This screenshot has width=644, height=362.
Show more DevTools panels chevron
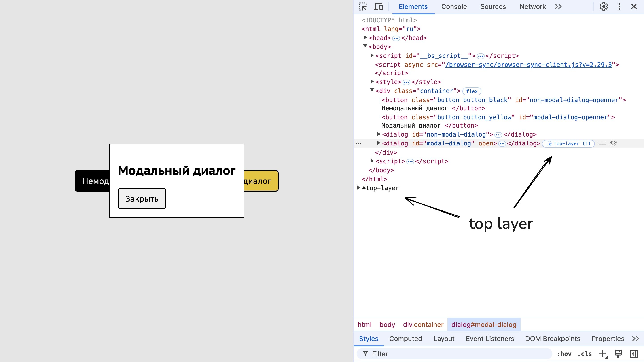tap(558, 6)
